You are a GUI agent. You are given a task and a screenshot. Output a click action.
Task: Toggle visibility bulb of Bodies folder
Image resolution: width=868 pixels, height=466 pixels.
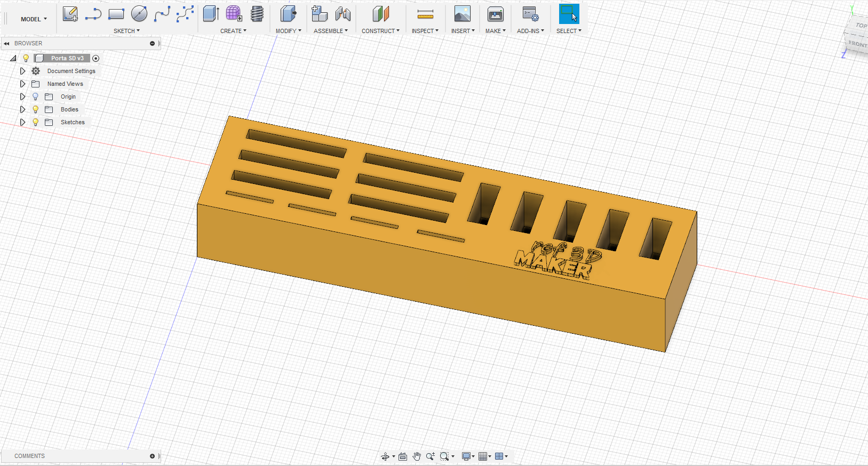pyautogui.click(x=36, y=109)
